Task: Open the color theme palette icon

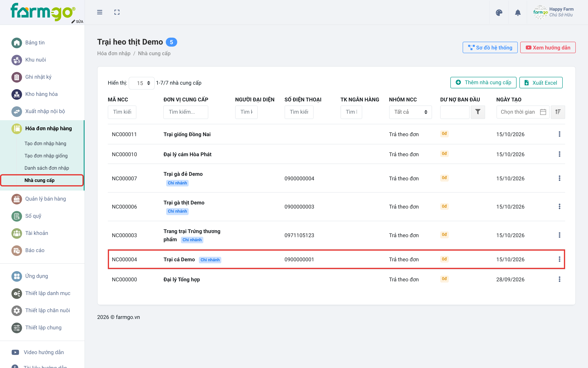Action: tap(499, 12)
